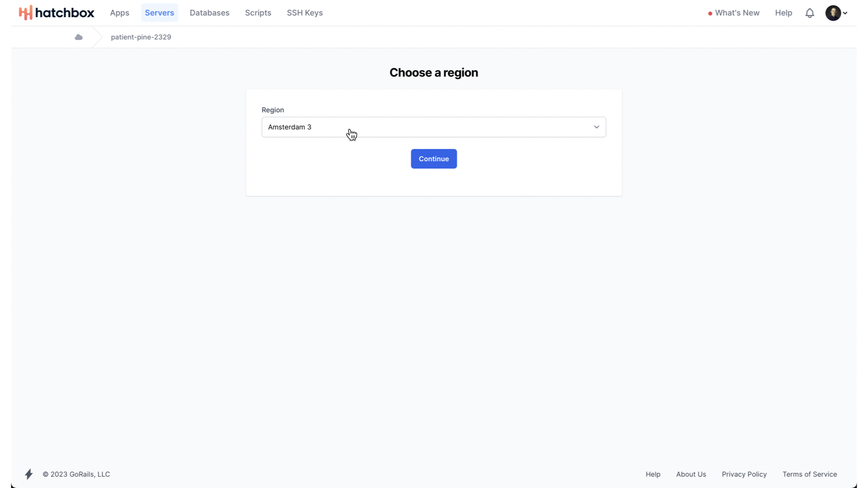
Task: Visit the Terms of Service link
Action: 810,474
